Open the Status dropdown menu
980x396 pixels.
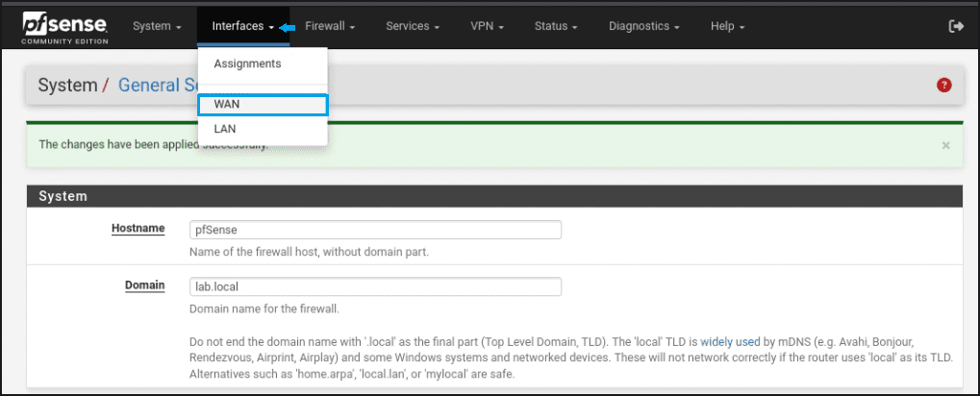click(556, 26)
